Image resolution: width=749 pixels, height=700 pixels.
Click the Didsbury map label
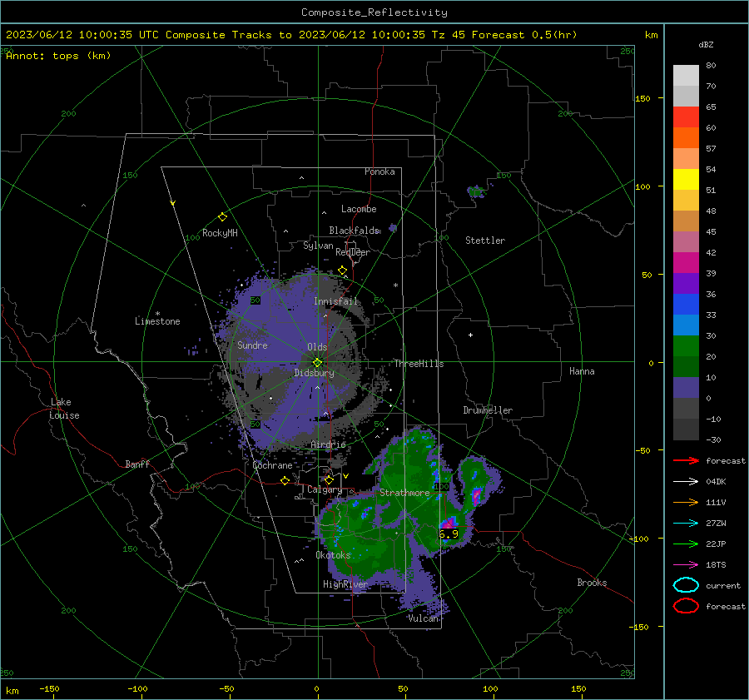pos(314,373)
